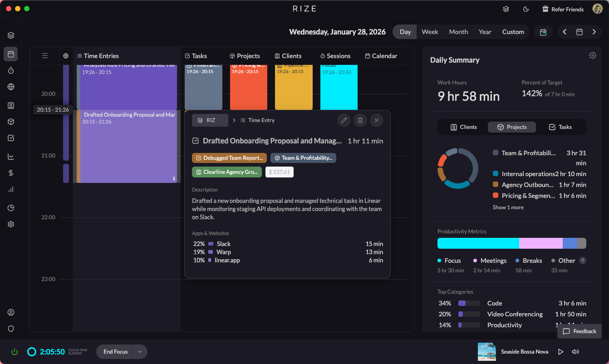Open Refer Friends at the top right
Image resolution: width=609 pixels, height=364 pixels.
[x=563, y=9]
